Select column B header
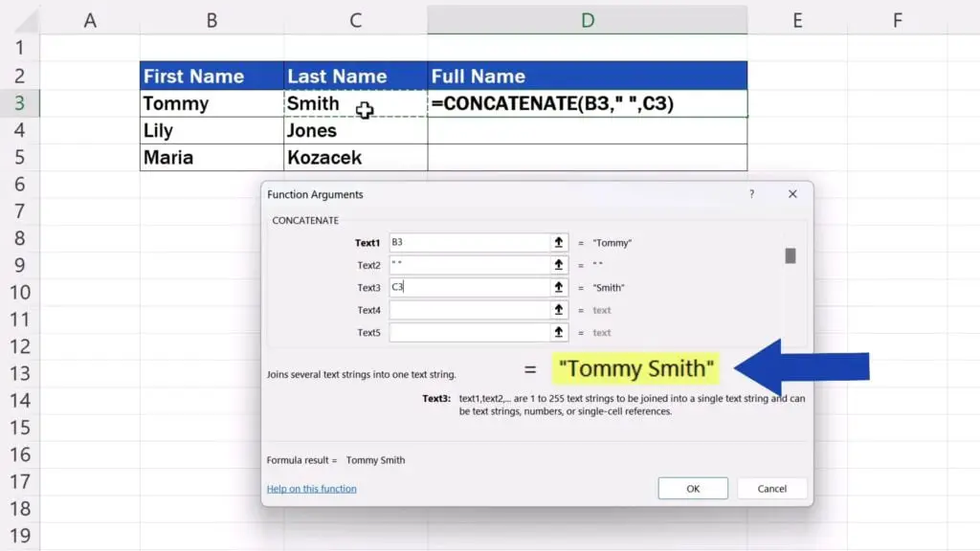This screenshot has height=551, width=980. 212,20
